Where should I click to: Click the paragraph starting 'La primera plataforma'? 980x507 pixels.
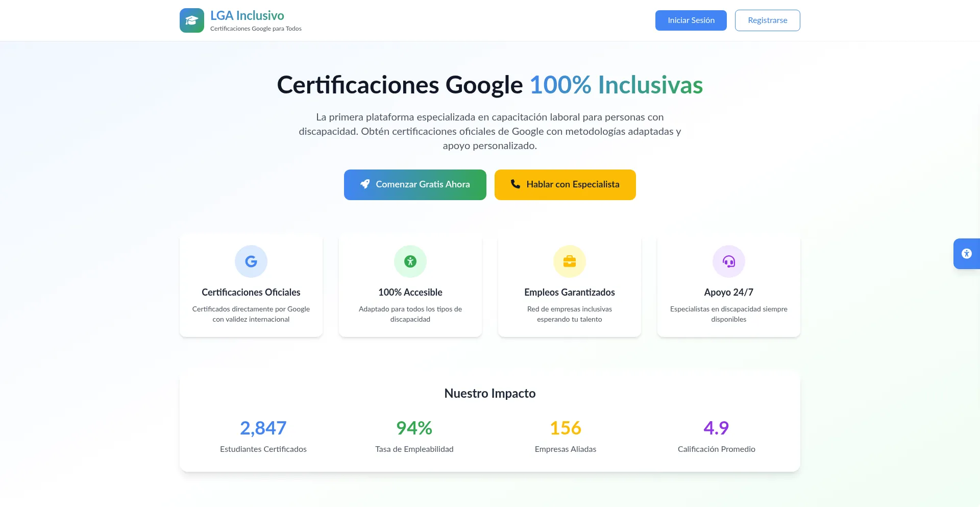click(490, 132)
